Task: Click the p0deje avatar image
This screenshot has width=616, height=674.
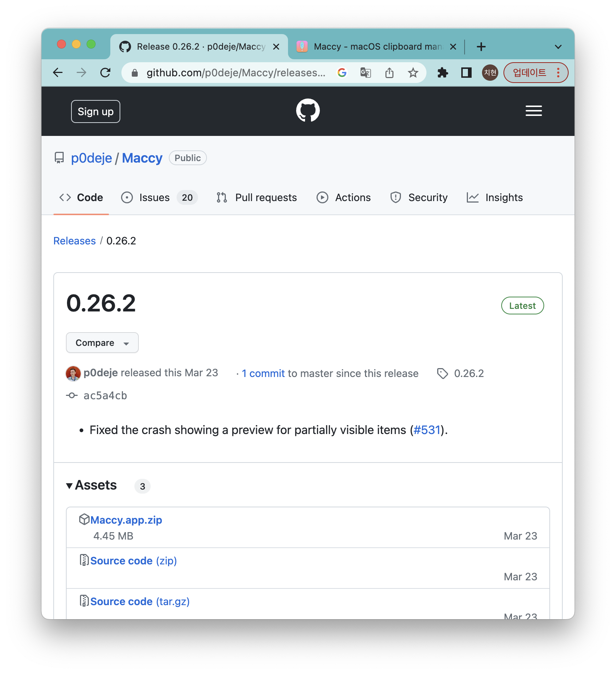Action: pos(73,373)
